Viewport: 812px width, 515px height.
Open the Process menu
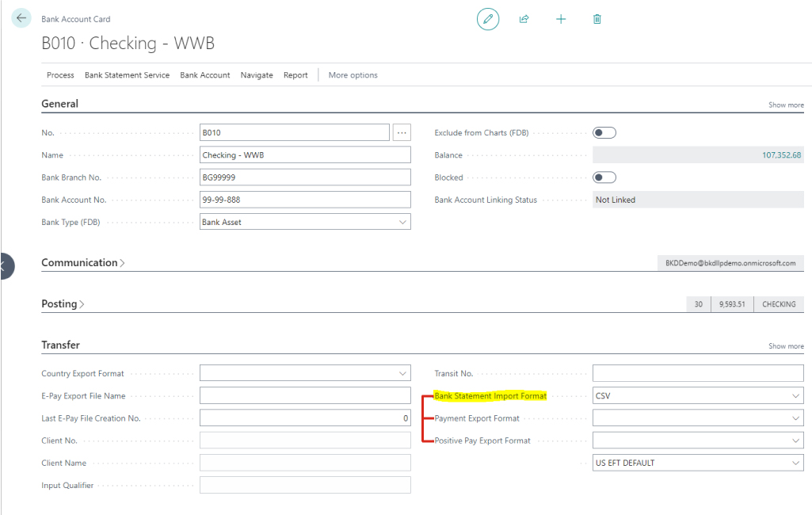pyautogui.click(x=60, y=75)
